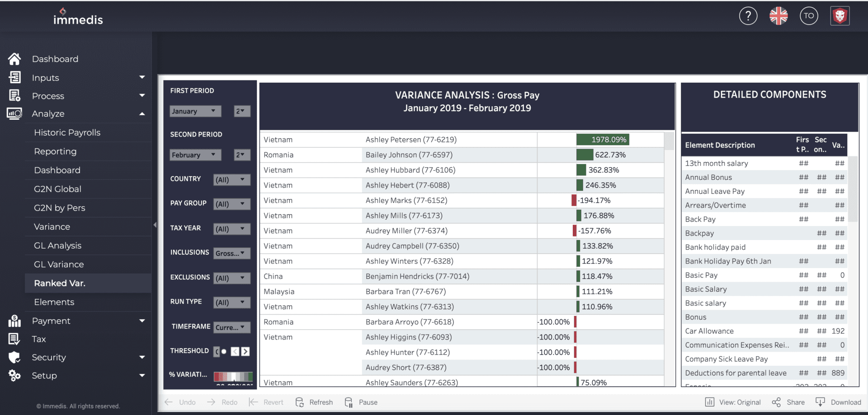
Task: Click the % Variation color legend
Action: 233,376
